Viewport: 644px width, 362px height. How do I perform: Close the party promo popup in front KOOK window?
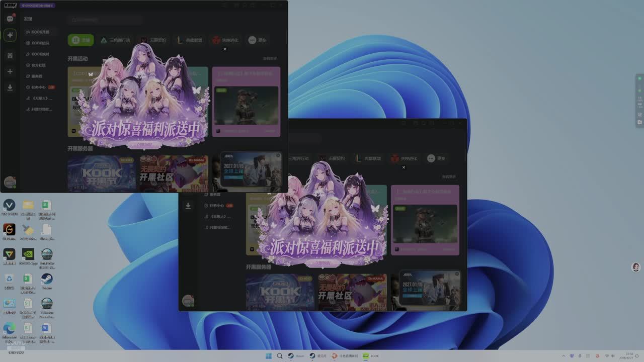[x=224, y=49]
